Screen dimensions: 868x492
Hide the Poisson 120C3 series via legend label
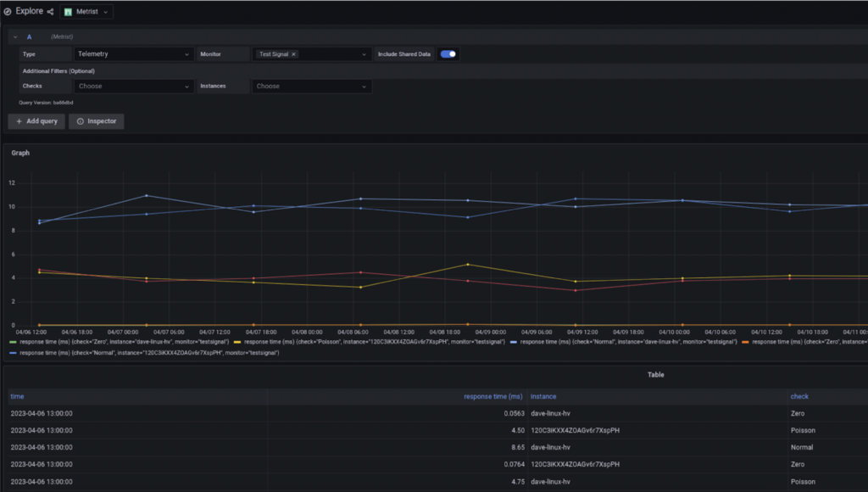[372, 342]
